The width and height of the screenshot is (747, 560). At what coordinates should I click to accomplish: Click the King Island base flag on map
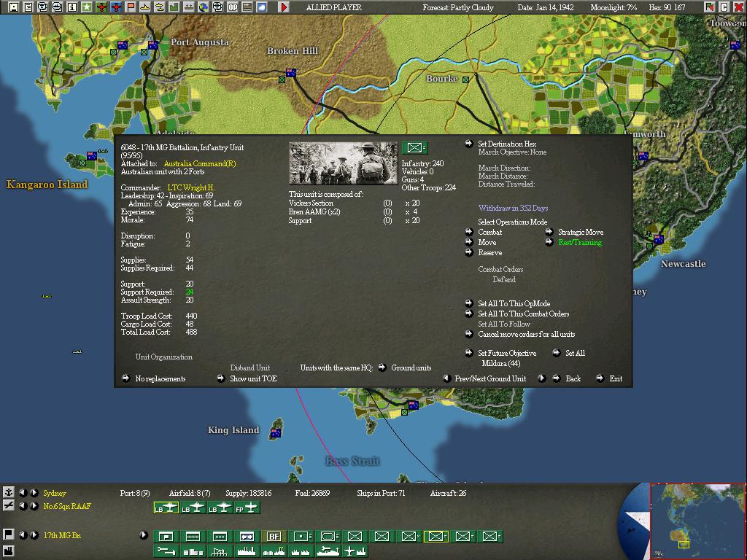275,432
